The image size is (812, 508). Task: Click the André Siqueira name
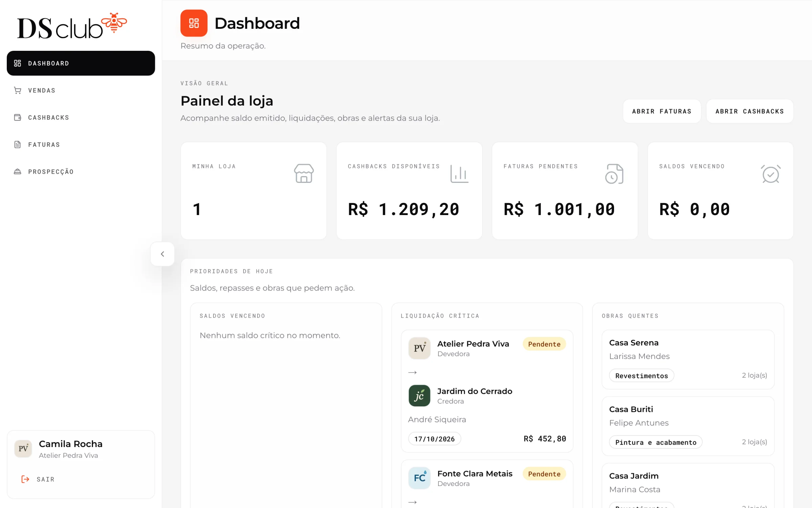pyautogui.click(x=437, y=420)
